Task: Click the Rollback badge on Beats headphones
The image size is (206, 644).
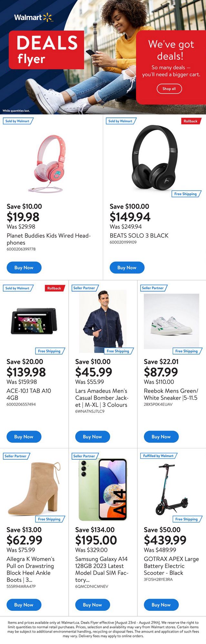Action: [x=191, y=121]
